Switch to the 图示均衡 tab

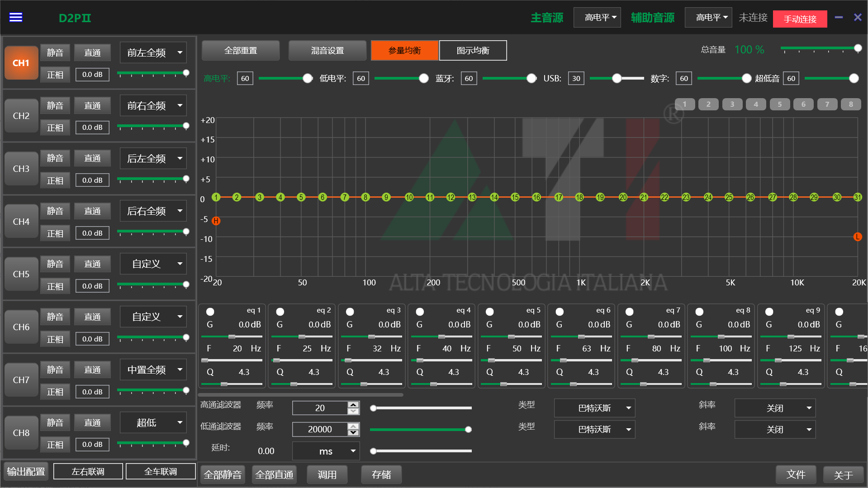tap(473, 51)
